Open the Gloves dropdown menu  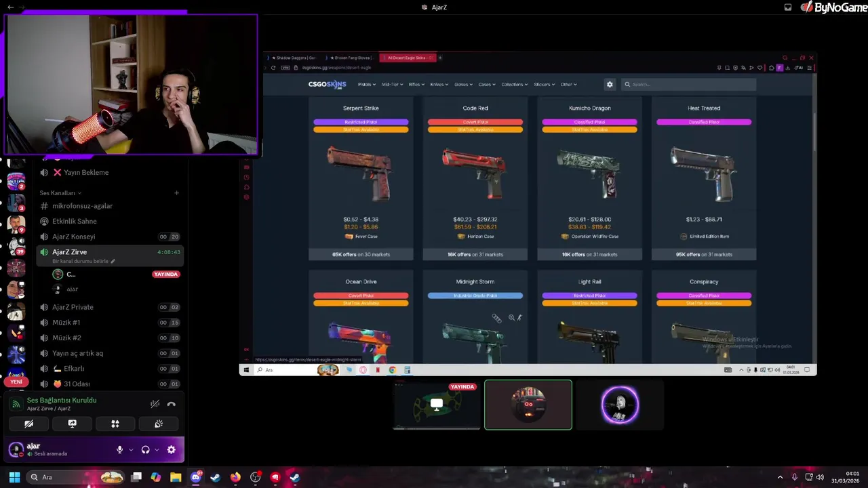click(464, 85)
